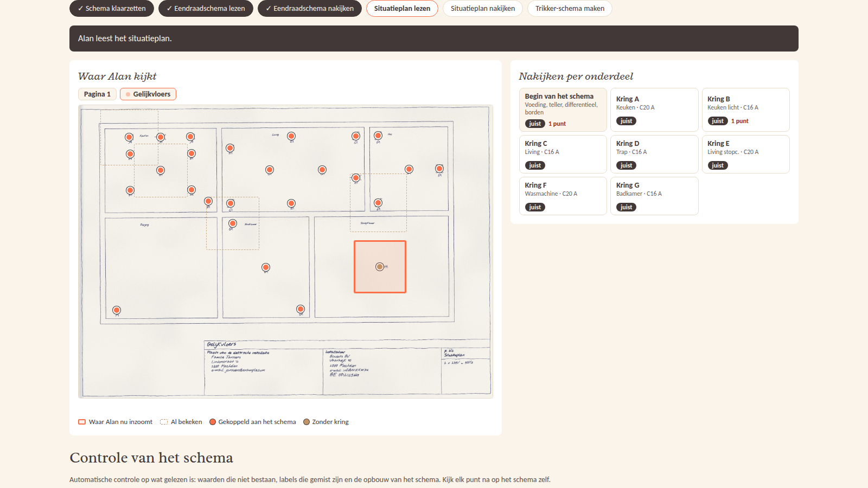Go to the 'Trikker-schema maken' step

pos(570,9)
